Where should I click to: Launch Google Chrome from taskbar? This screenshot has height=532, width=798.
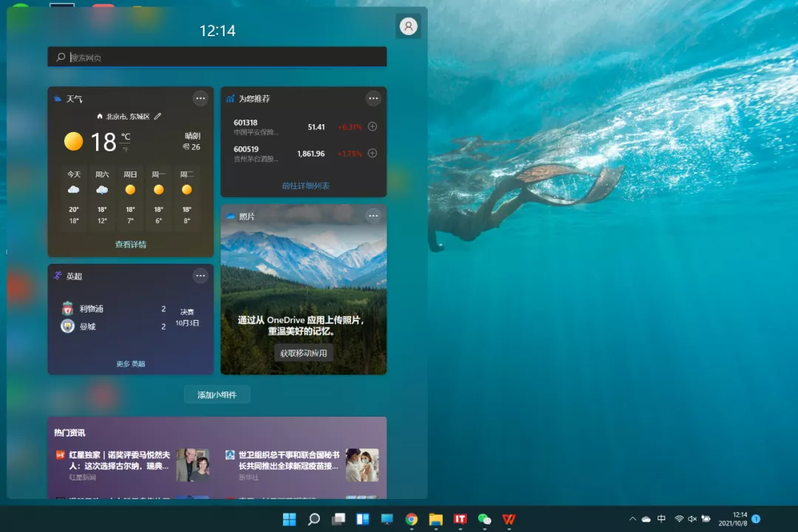412,519
